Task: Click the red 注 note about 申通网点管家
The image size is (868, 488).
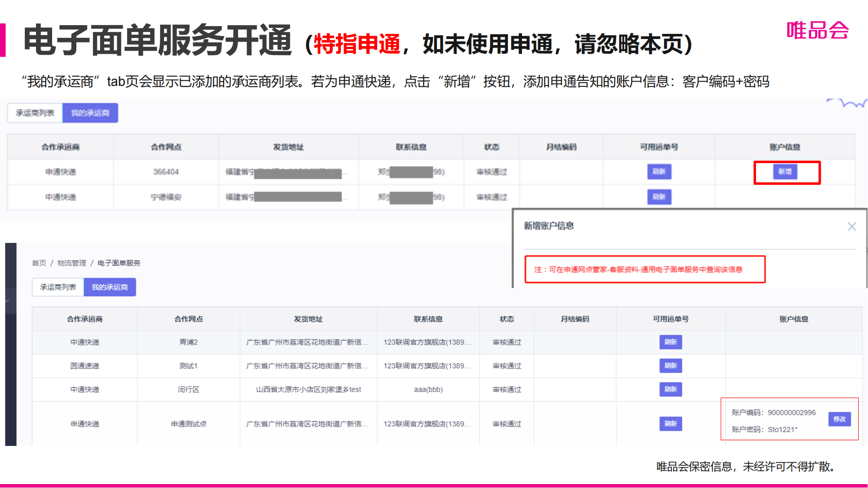Action: (638, 269)
